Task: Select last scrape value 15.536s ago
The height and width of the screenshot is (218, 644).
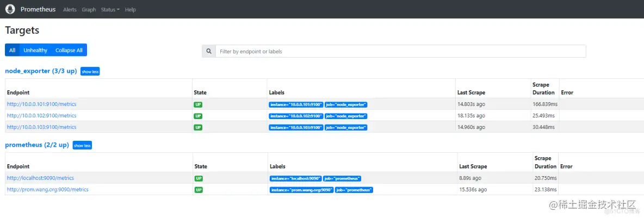Action: click(x=473, y=190)
